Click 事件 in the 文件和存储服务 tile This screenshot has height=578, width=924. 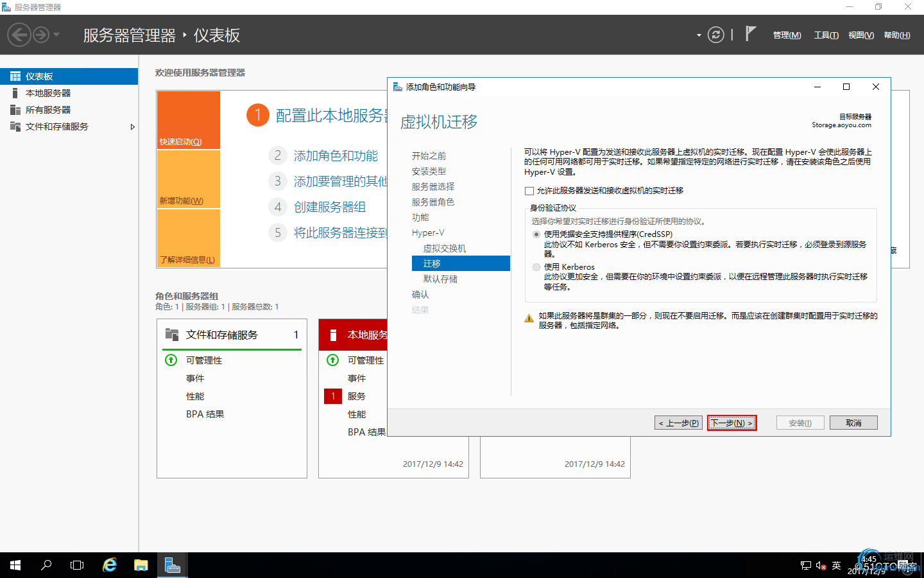tap(195, 378)
